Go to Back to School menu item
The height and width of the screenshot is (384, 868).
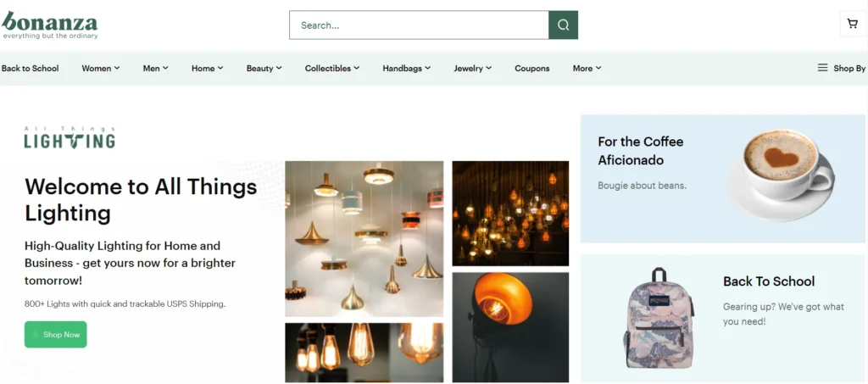coord(31,69)
